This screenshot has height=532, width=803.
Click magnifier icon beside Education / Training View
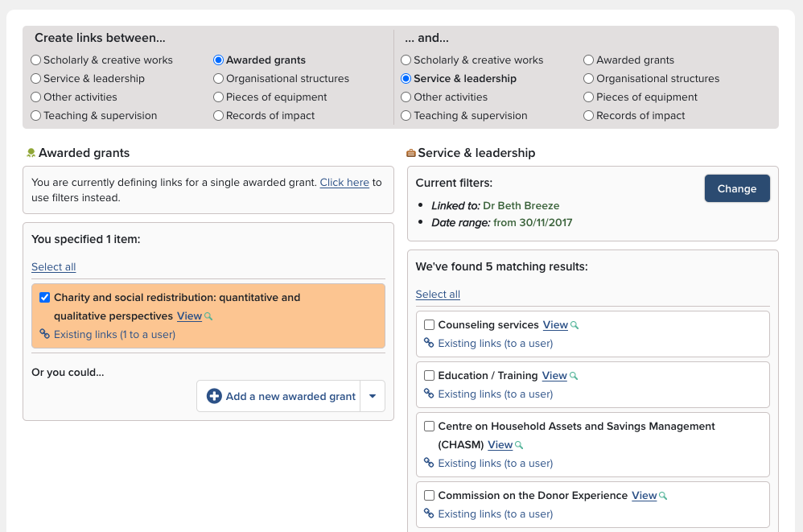[x=574, y=377]
